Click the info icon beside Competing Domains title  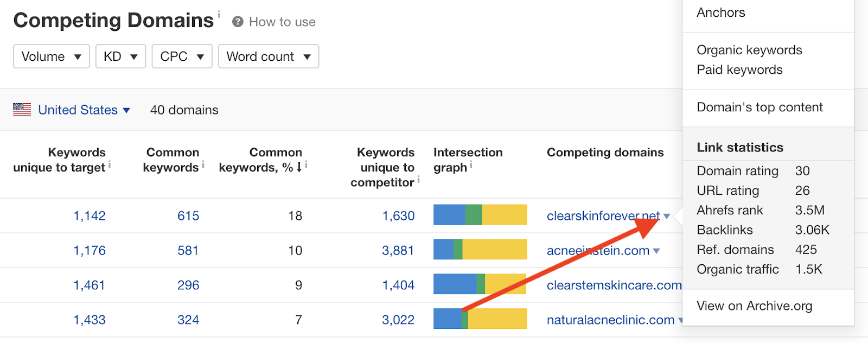pos(219,14)
